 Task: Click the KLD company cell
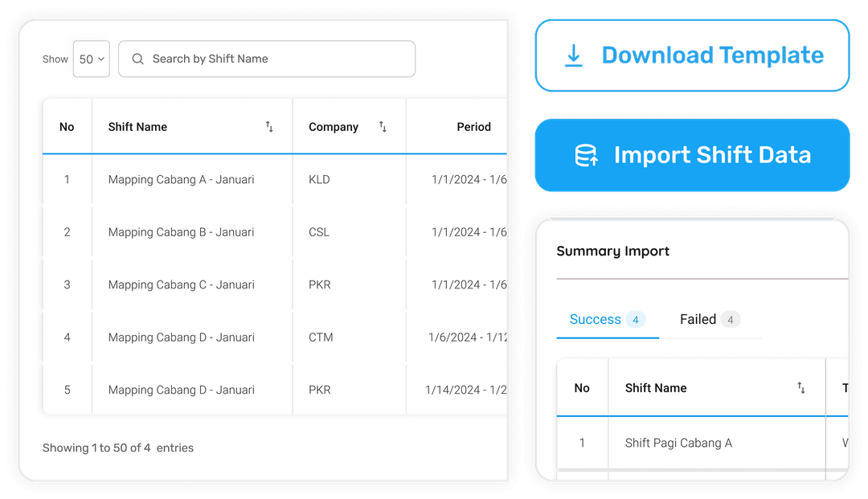click(319, 180)
